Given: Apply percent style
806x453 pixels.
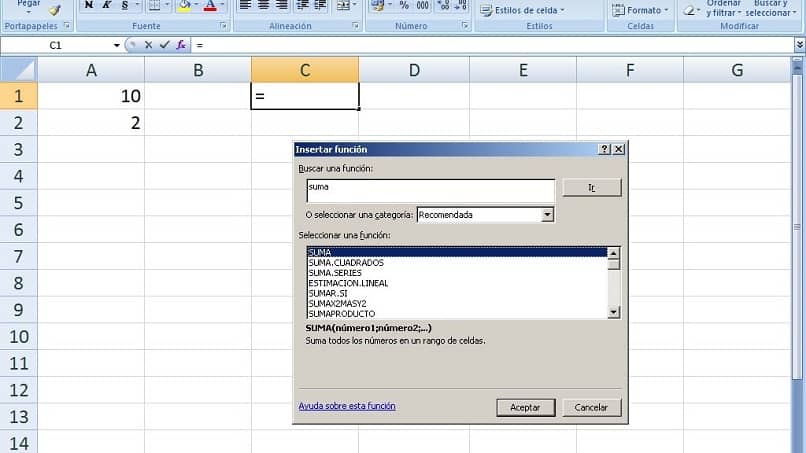Looking at the screenshot, I should tap(404, 5).
